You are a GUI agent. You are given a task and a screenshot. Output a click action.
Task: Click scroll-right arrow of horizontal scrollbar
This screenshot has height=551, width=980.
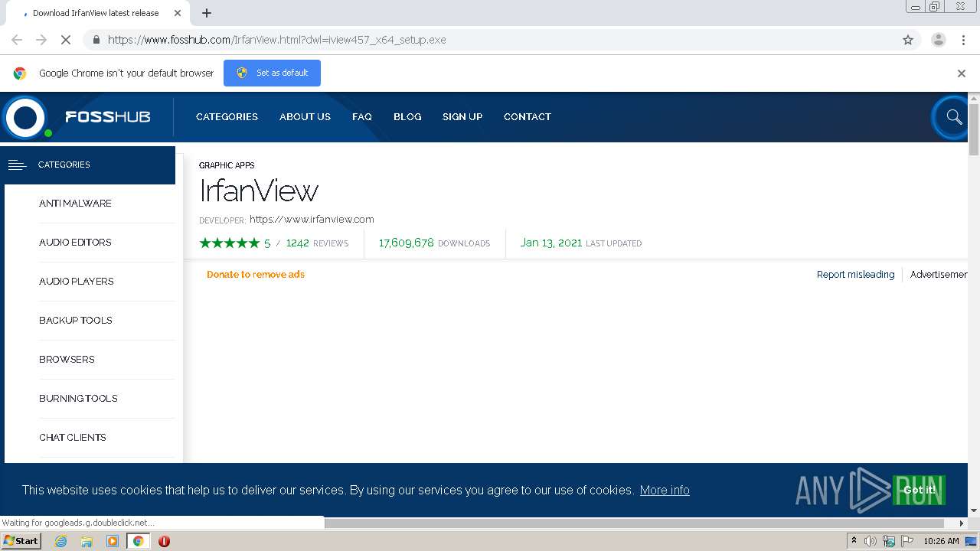pos(962,523)
